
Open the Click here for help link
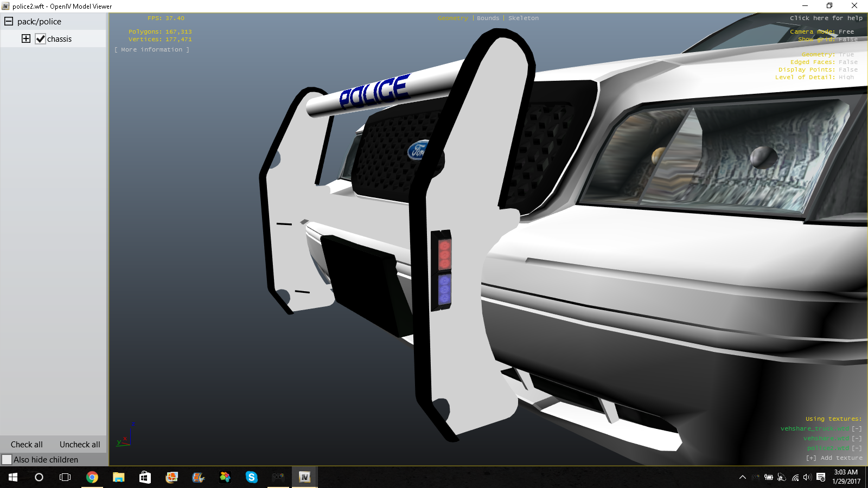click(x=826, y=18)
